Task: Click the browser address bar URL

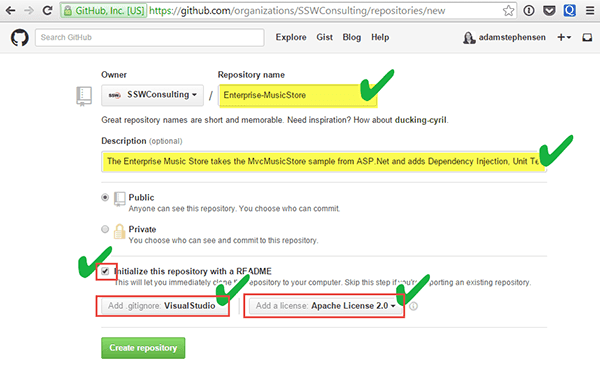Action: coord(297,11)
